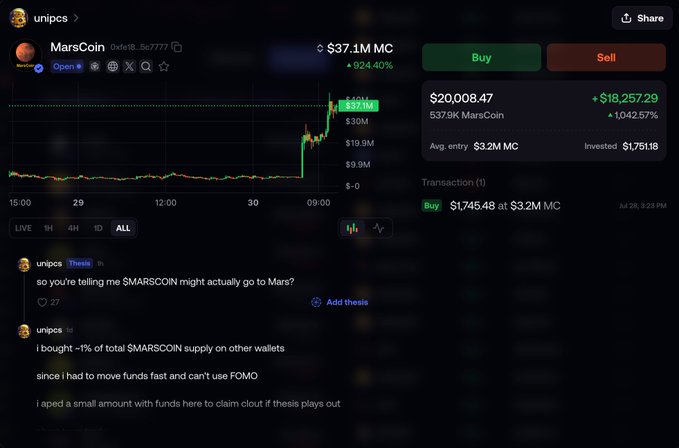679x448 pixels.
Task: Click the green Buy button
Action: pyautogui.click(x=482, y=57)
